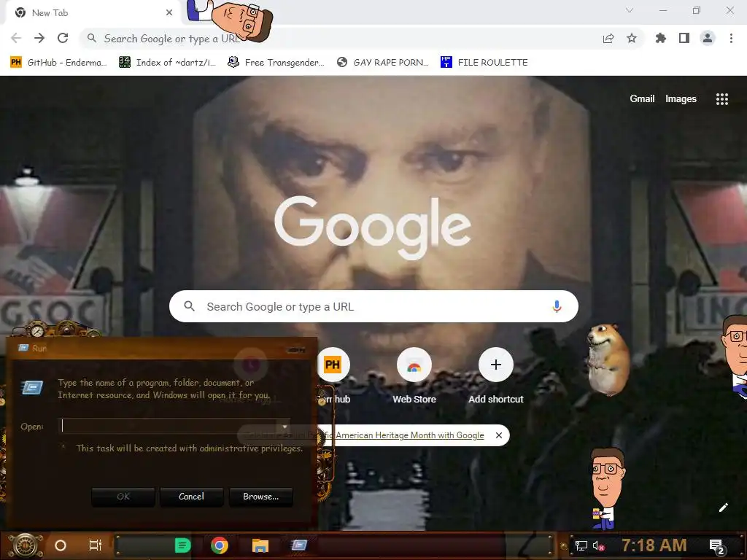This screenshot has height=560, width=747.
Task: Open File Explorer from the taskbar
Action: click(x=260, y=545)
